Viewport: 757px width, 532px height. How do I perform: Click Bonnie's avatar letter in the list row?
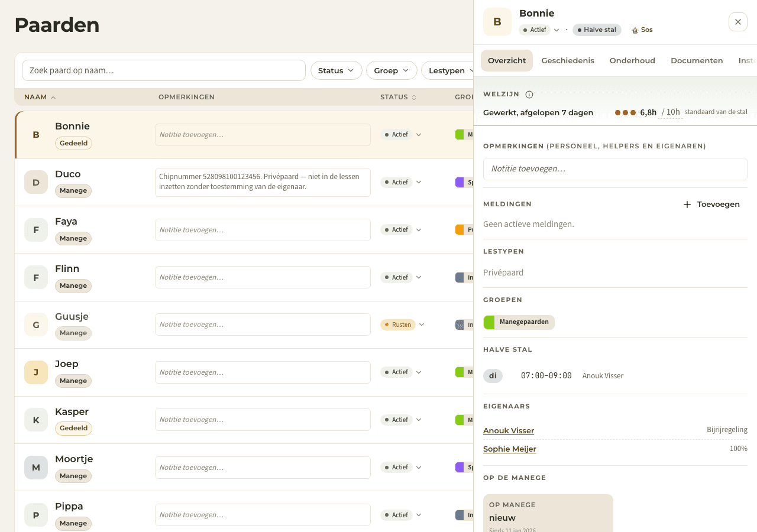pos(36,135)
